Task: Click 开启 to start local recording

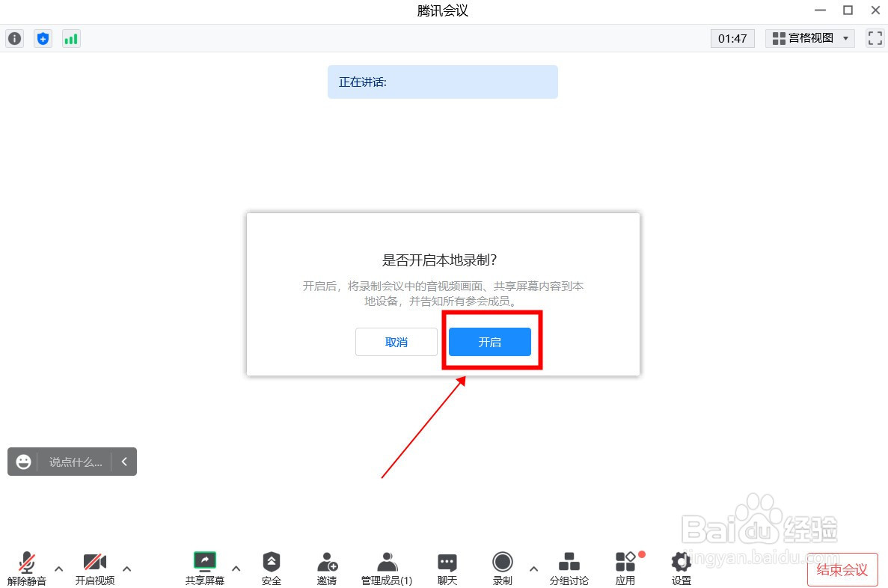Action: pyautogui.click(x=491, y=342)
